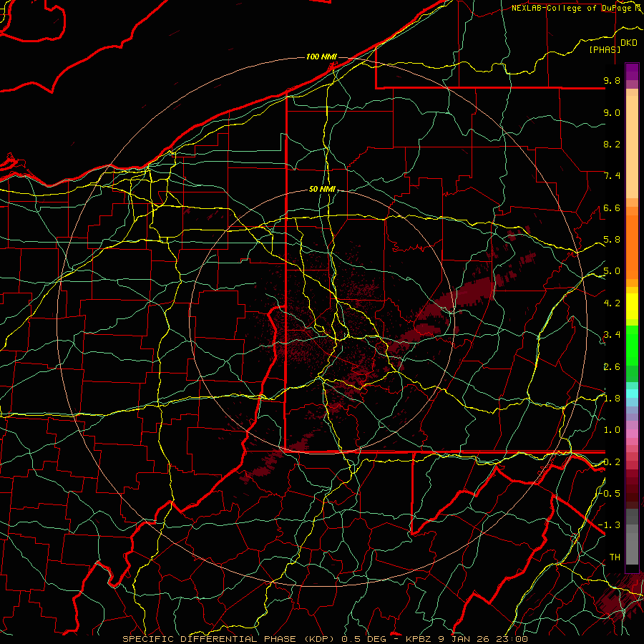Select the 1.8 scale value
This screenshot has width=644, height=644.
(x=612, y=399)
